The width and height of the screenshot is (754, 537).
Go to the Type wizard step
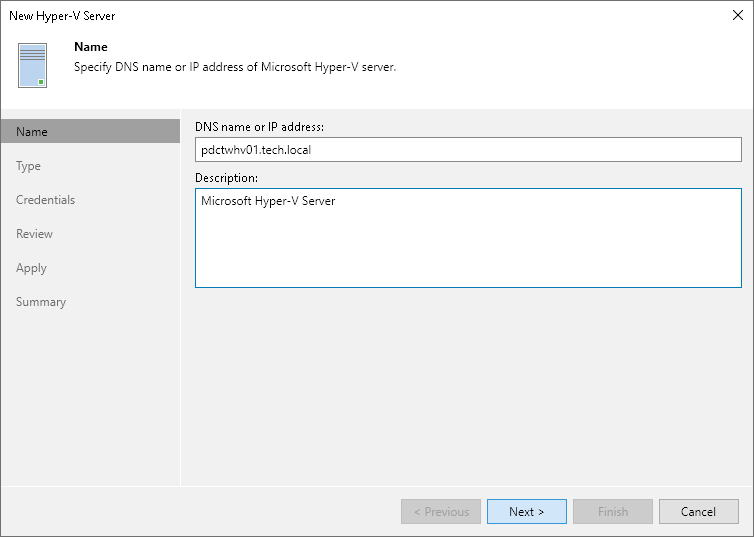click(28, 166)
